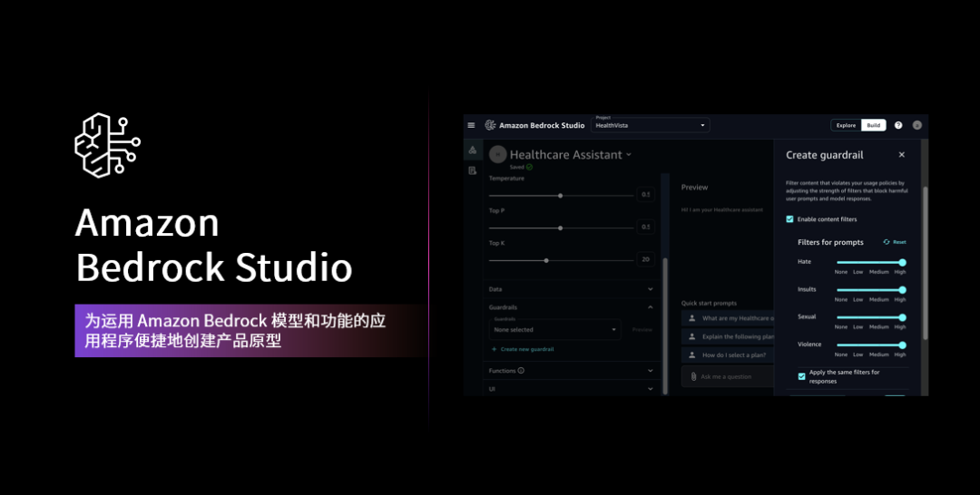Click the Hate filter slider handle

(x=903, y=263)
